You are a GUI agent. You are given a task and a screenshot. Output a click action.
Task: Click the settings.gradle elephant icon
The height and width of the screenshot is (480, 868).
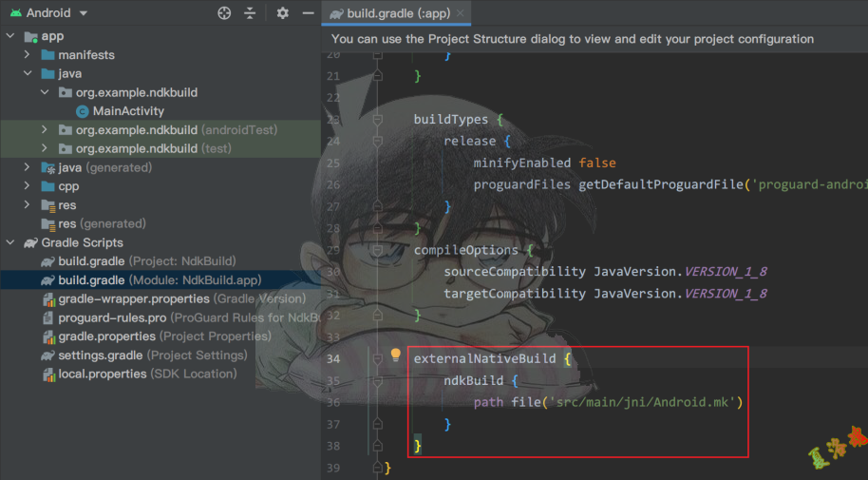tap(48, 355)
